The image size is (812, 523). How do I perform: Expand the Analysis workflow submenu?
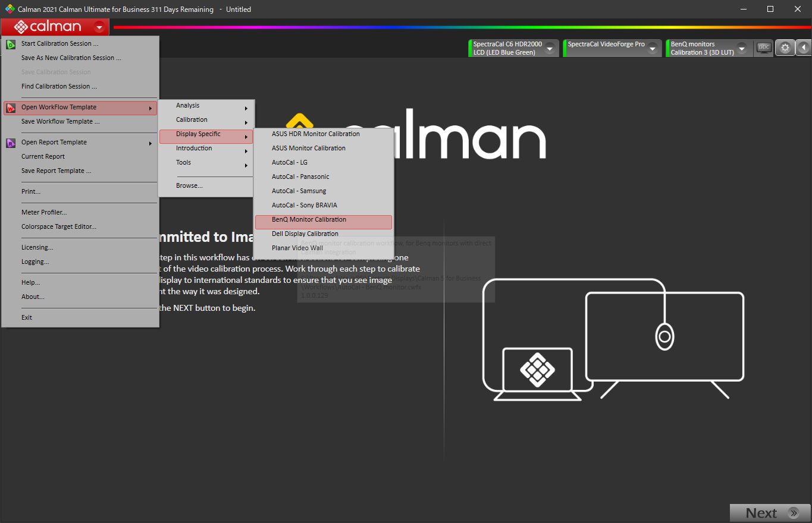click(206, 105)
